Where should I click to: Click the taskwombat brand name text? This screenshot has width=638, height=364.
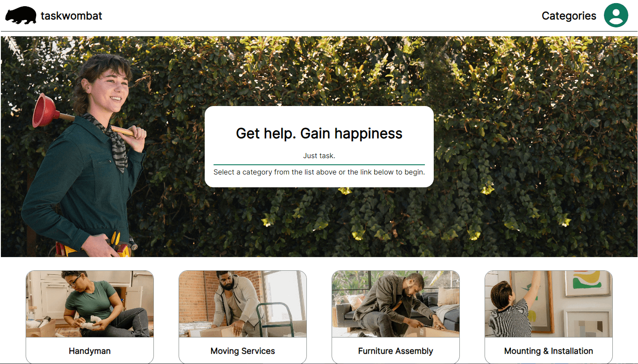point(71,16)
